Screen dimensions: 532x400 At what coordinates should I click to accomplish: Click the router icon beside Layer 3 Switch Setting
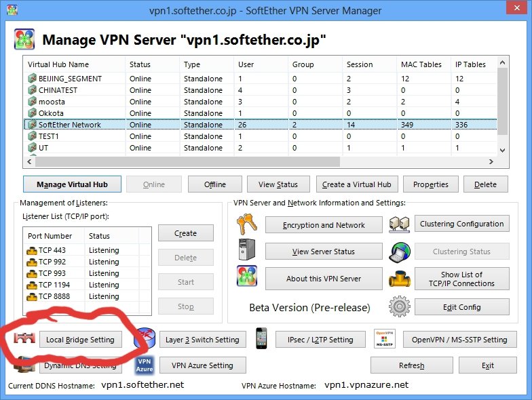tap(145, 338)
